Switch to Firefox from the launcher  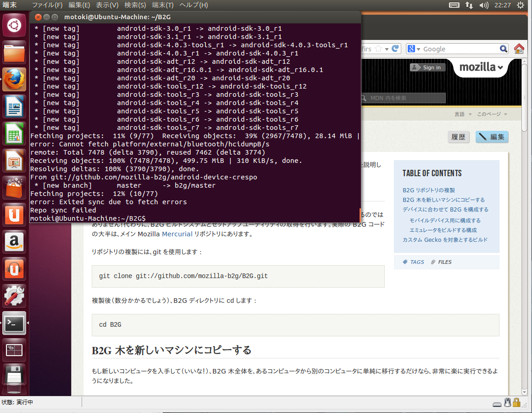click(14, 79)
